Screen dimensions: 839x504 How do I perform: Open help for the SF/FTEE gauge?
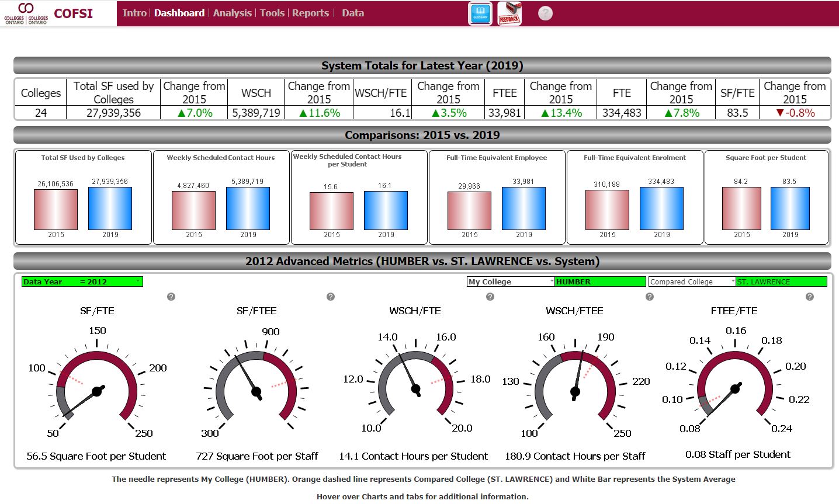tap(331, 297)
